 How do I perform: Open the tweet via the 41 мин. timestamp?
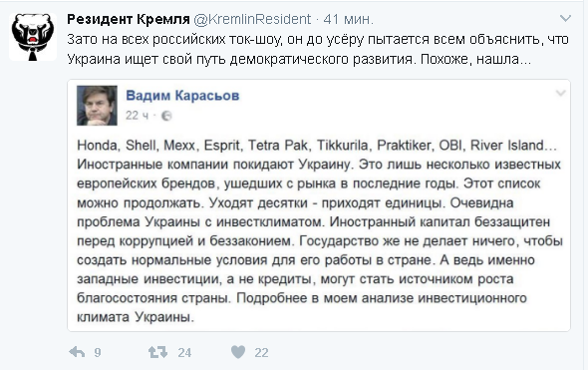click(349, 19)
